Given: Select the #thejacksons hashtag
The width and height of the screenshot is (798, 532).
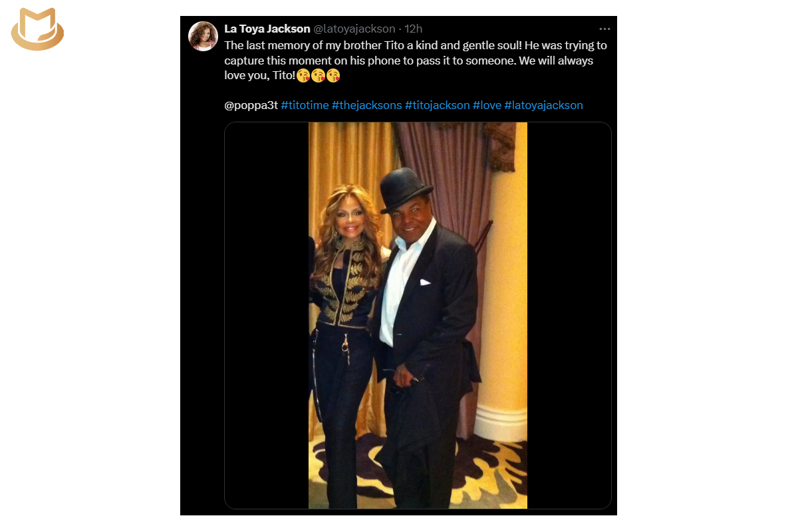Looking at the screenshot, I should (366, 105).
